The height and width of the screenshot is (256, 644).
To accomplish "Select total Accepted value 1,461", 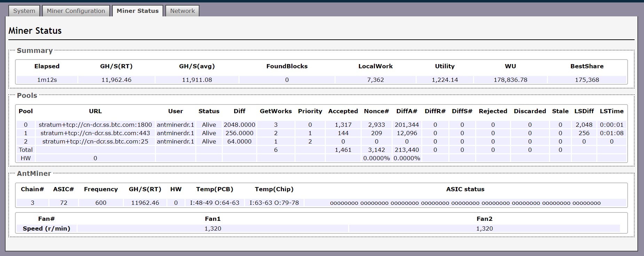I will click(x=343, y=150).
